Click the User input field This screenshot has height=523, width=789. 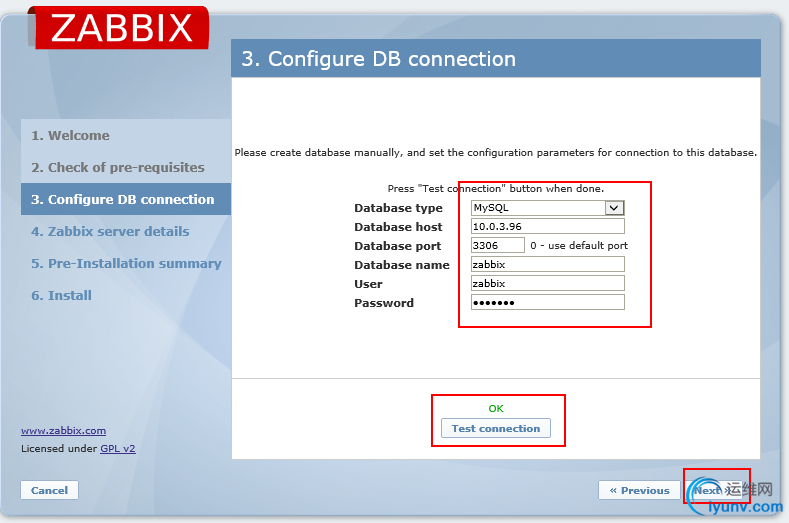(x=547, y=283)
